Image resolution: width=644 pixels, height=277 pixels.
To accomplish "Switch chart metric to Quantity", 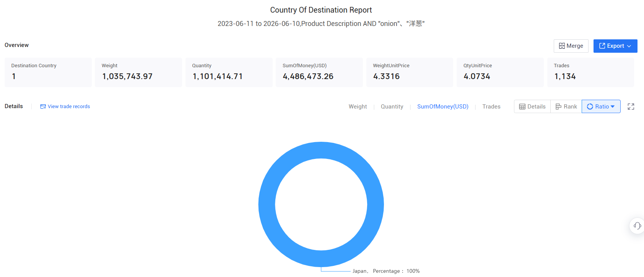I will tap(392, 107).
